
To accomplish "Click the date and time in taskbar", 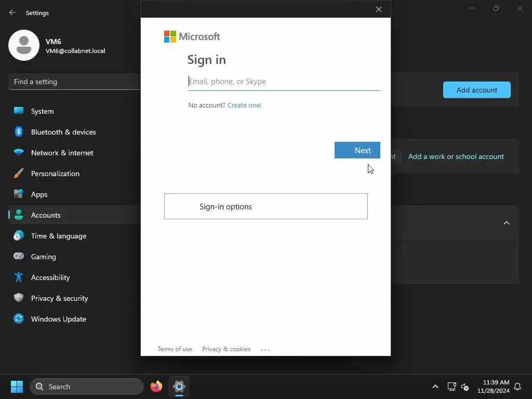I will click(x=494, y=387).
